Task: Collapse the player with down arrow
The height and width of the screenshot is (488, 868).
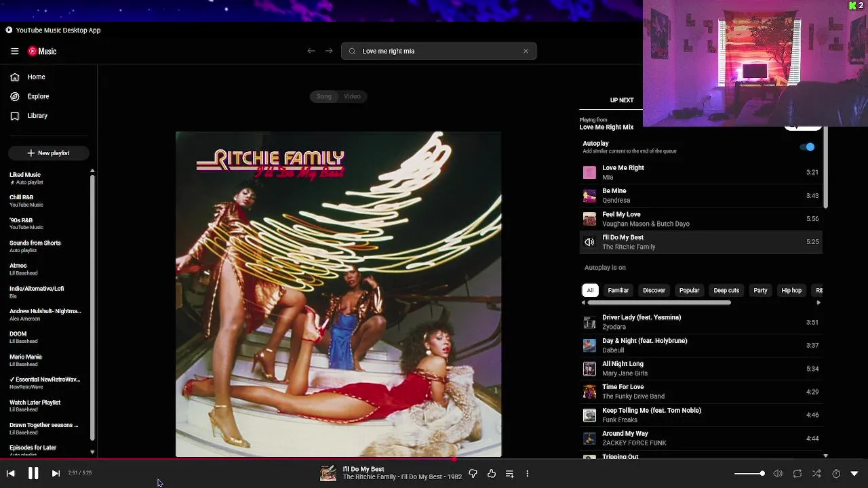Action: (x=854, y=474)
